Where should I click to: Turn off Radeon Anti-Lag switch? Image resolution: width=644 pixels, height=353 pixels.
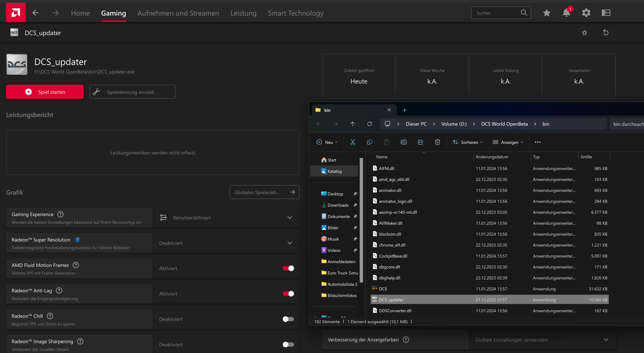click(288, 294)
